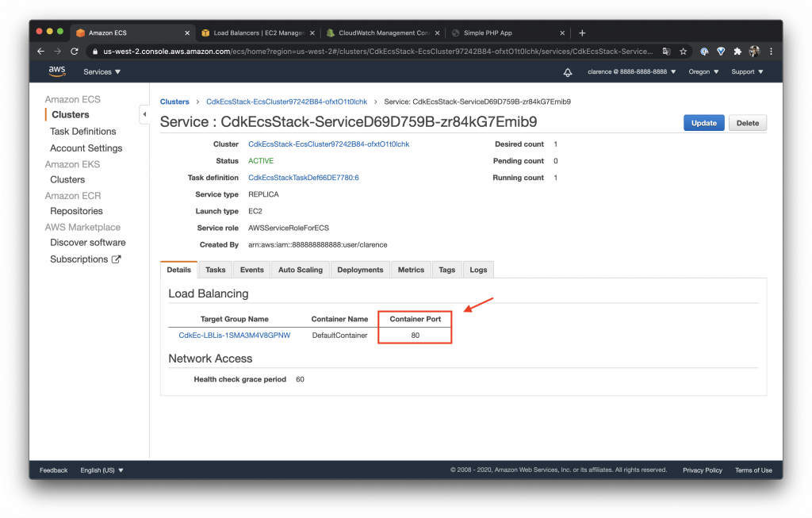This screenshot has height=518, width=812.
Task: Click the Delete service button
Action: pos(748,123)
